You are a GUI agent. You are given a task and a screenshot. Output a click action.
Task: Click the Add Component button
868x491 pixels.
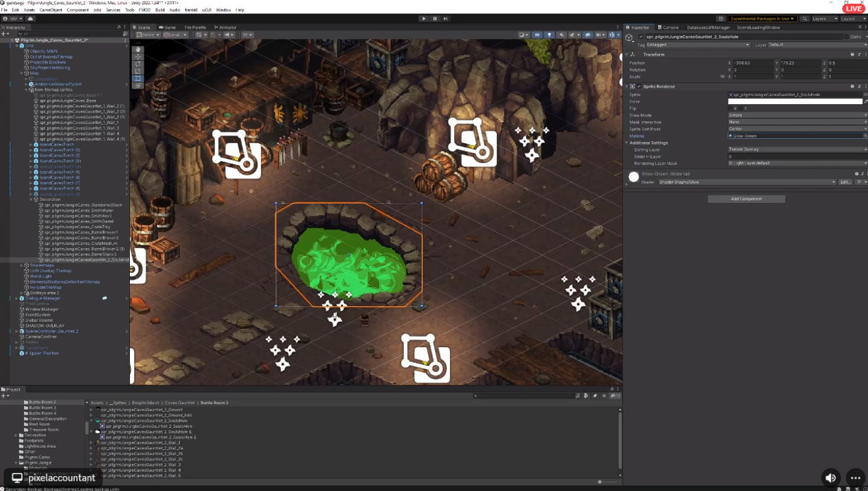click(x=746, y=199)
